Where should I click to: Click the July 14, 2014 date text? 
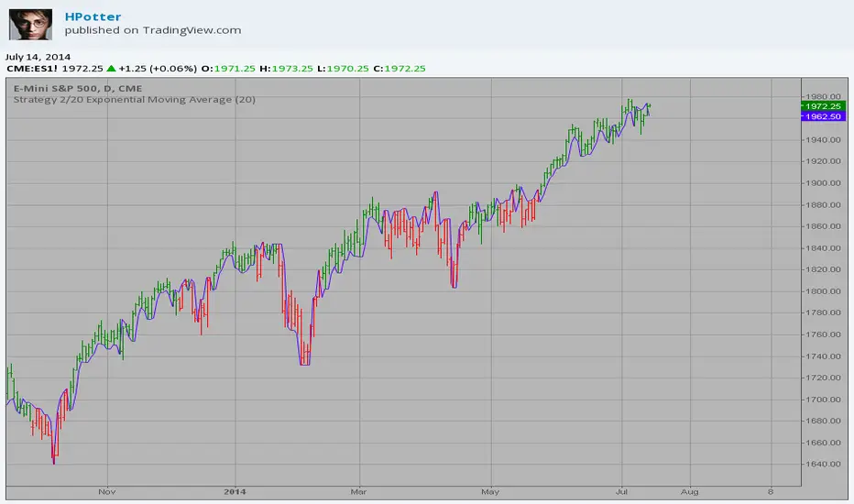point(38,57)
